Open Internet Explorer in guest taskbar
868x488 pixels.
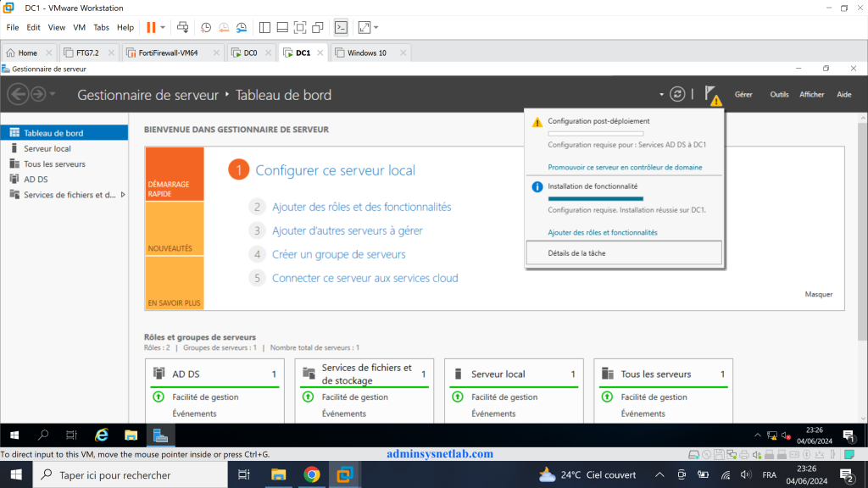coord(102,435)
